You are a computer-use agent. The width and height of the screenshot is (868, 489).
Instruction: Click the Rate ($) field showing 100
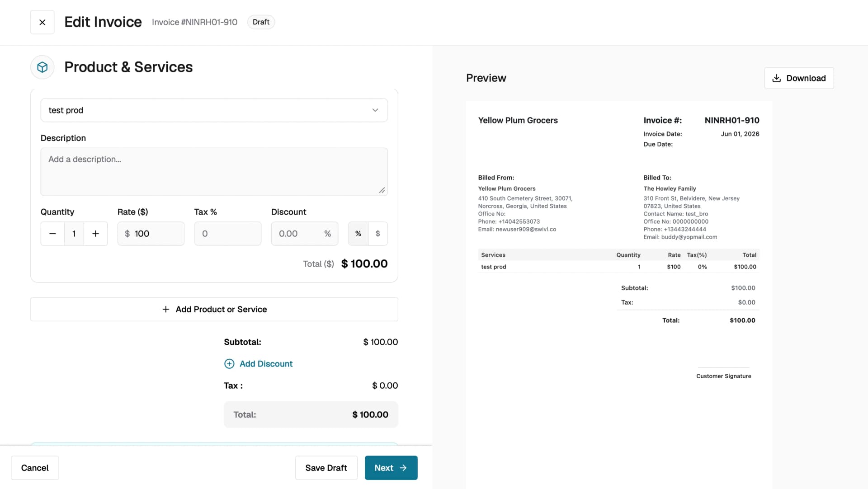tap(151, 234)
